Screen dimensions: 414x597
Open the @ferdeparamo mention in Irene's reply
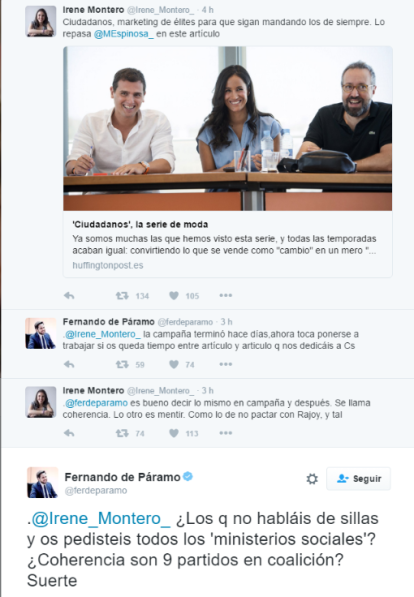click(96, 403)
